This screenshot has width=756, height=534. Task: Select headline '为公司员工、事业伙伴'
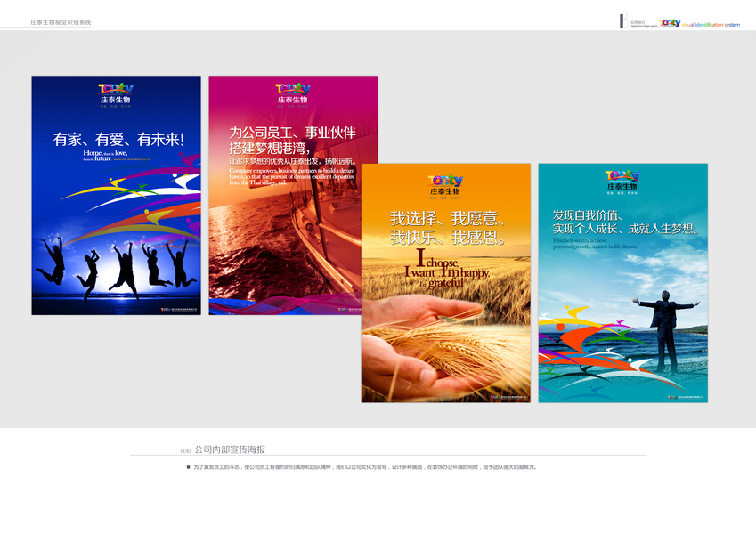(x=293, y=133)
